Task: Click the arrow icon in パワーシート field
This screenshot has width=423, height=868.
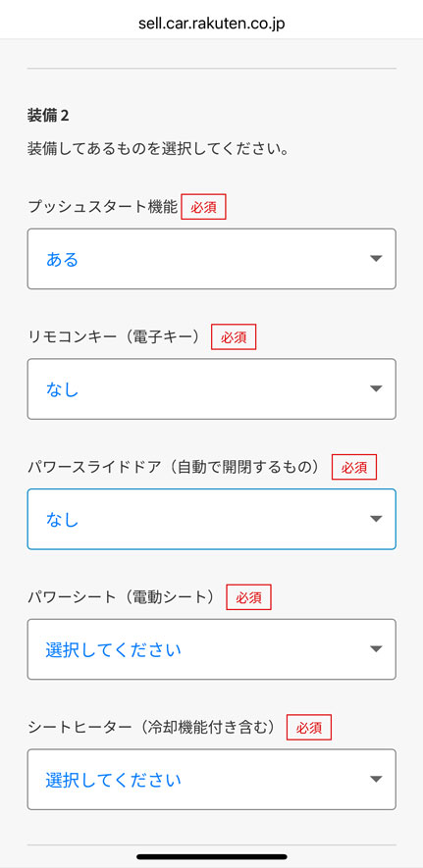Action: click(x=376, y=648)
